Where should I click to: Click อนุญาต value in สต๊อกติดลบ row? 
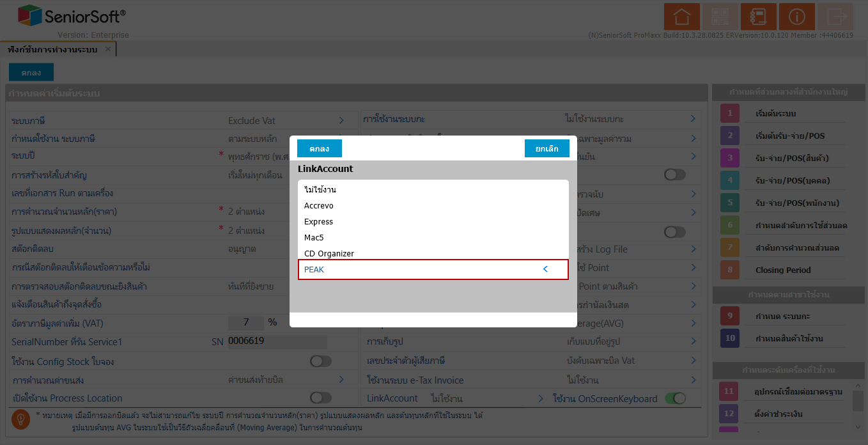pos(241,249)
